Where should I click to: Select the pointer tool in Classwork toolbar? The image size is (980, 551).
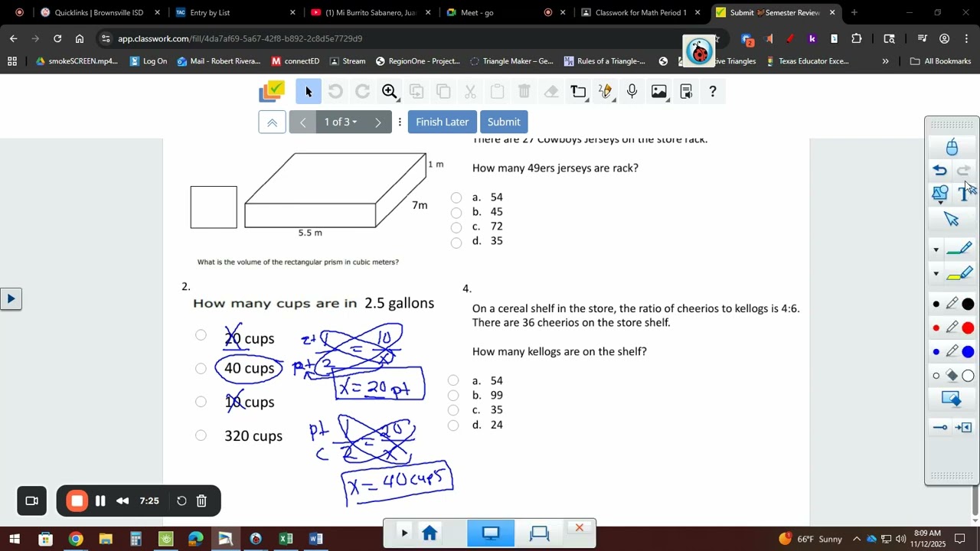click(308, 92)
